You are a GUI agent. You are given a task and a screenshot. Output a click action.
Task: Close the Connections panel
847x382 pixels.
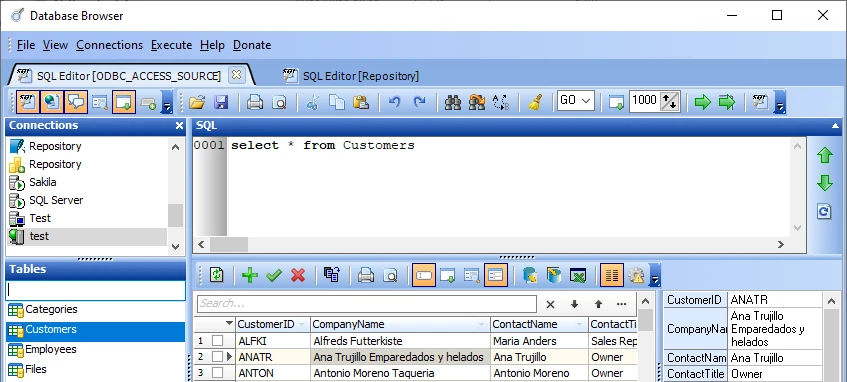[x=179, y=126]
